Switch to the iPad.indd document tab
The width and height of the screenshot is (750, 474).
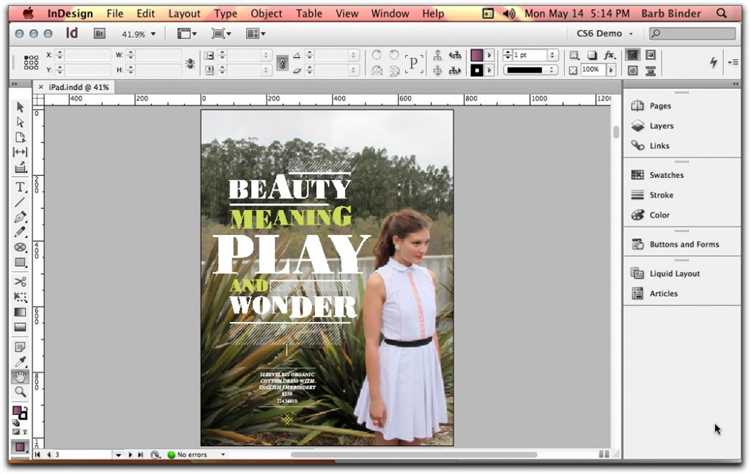78,87
